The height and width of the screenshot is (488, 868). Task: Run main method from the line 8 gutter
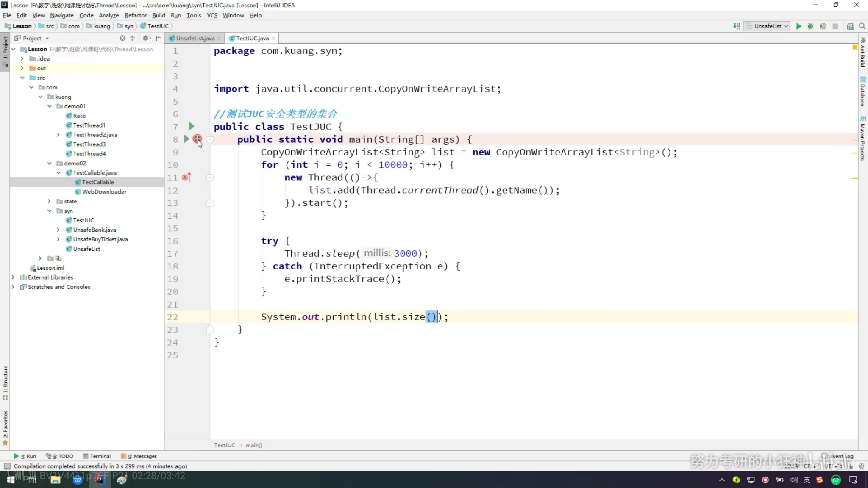[x=186, y=139]
